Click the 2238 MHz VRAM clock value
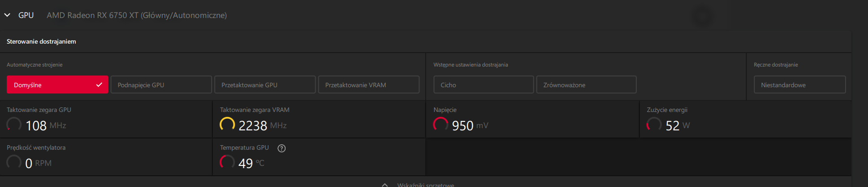This screenshot has width=868, height=187. coord(253,126)
